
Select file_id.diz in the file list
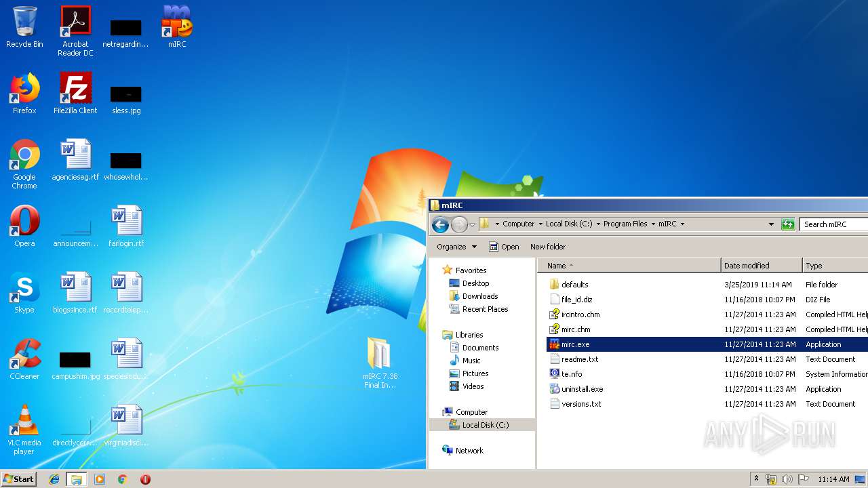tap(576, 300)
